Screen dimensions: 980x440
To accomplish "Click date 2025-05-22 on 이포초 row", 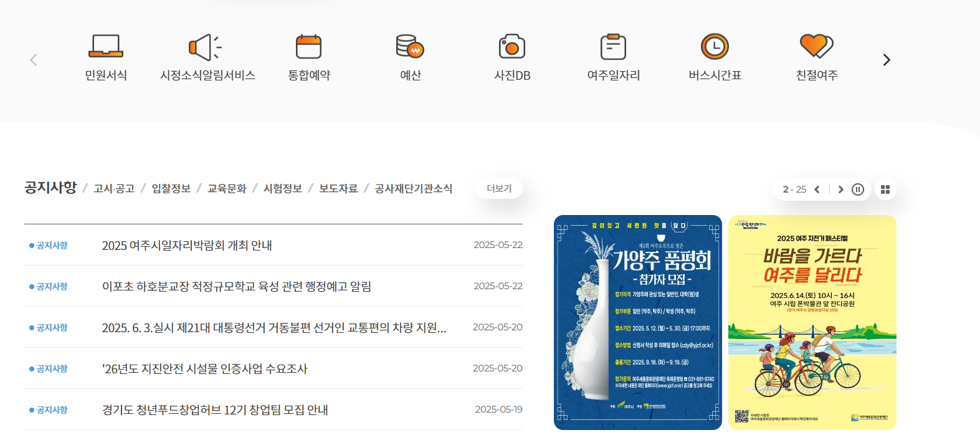I will (498, 286).
